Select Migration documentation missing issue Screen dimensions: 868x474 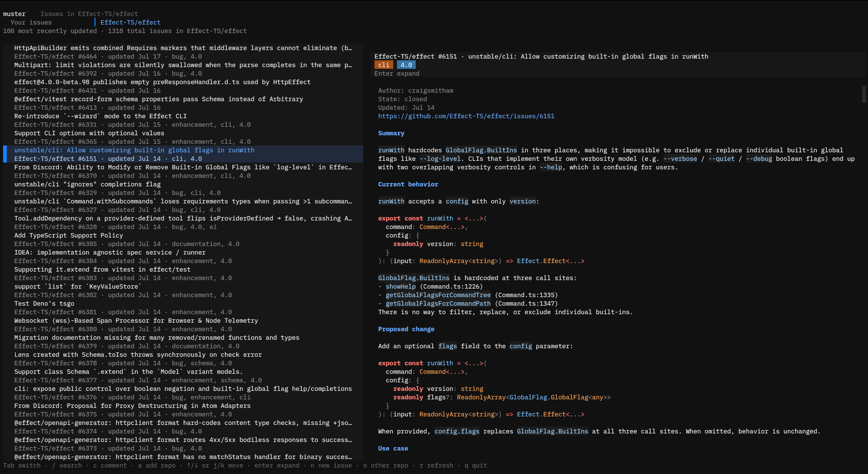click(183, 342)
